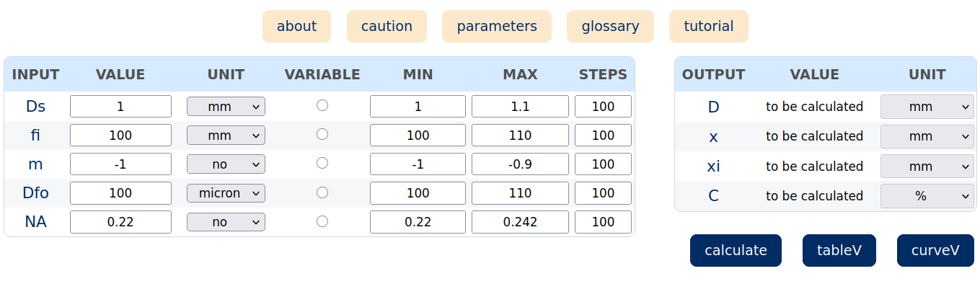
Task: Choose fi as the variable parameter
Action: [x=322, y=134]
